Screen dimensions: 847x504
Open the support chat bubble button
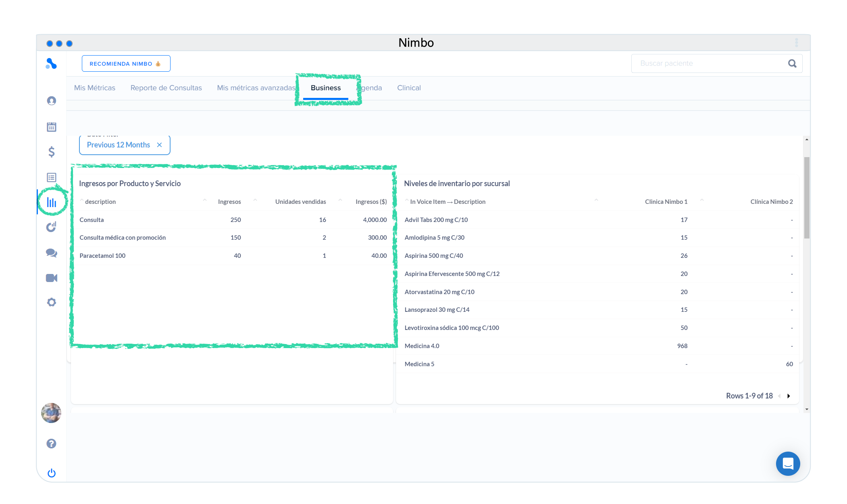pyautogui.click(x=788, y=464)
